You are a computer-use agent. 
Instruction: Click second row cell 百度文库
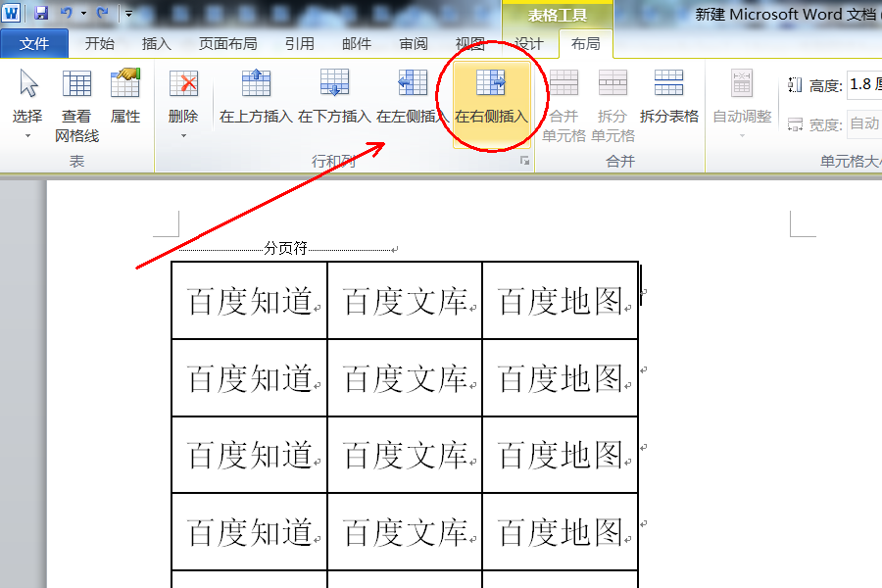[x=405, y=377]
